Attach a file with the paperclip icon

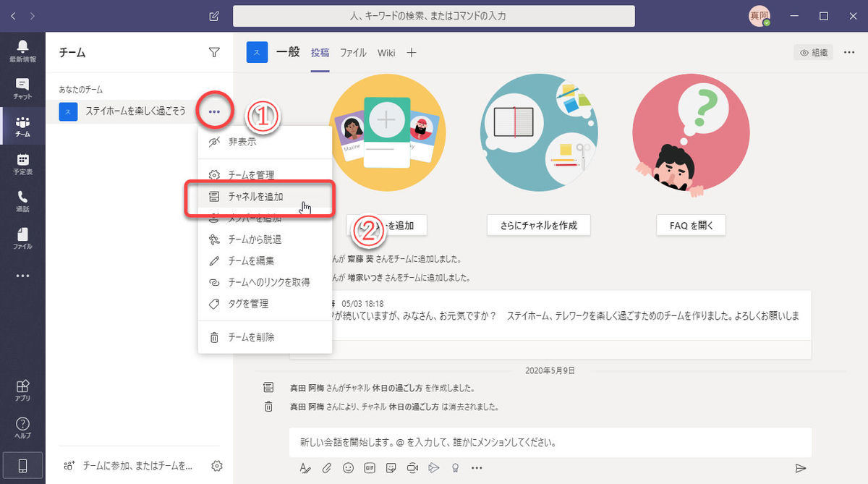point(326,468)
